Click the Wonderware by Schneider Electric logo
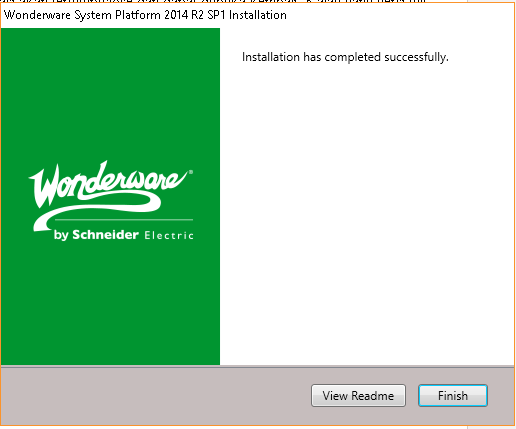Image resolution: width=516 pixels, height=429 pixels. coord(111,201)
